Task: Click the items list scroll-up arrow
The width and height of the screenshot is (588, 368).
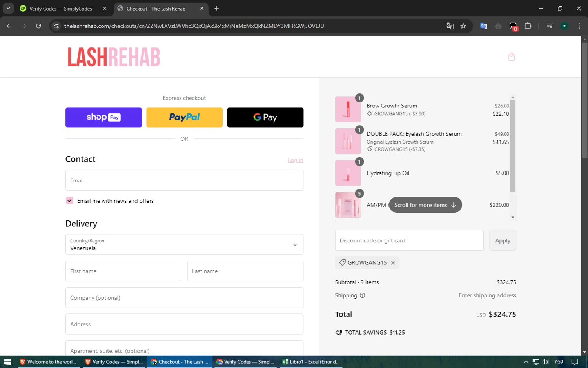Action: [513, 97]
